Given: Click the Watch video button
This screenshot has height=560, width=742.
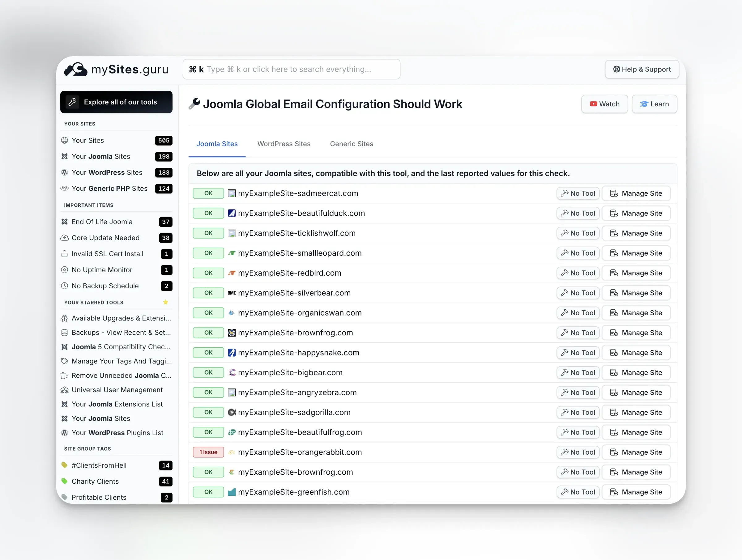Looking at the screenshot, I should click(x=604, y=104).
